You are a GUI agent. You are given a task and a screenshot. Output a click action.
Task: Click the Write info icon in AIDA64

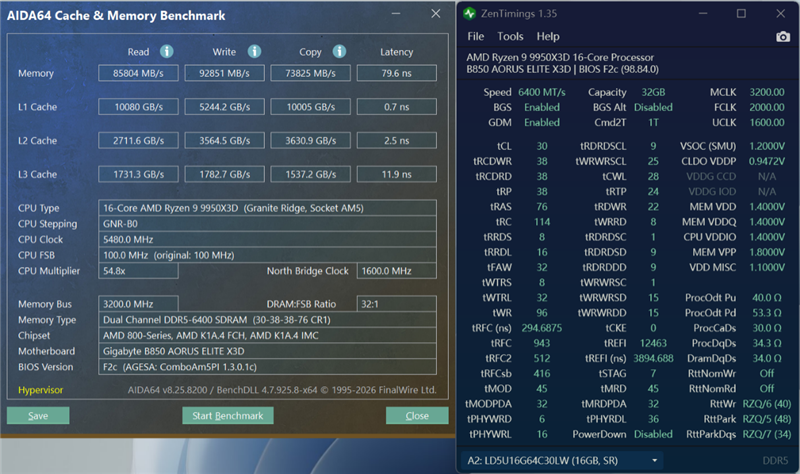pos(254,52)
